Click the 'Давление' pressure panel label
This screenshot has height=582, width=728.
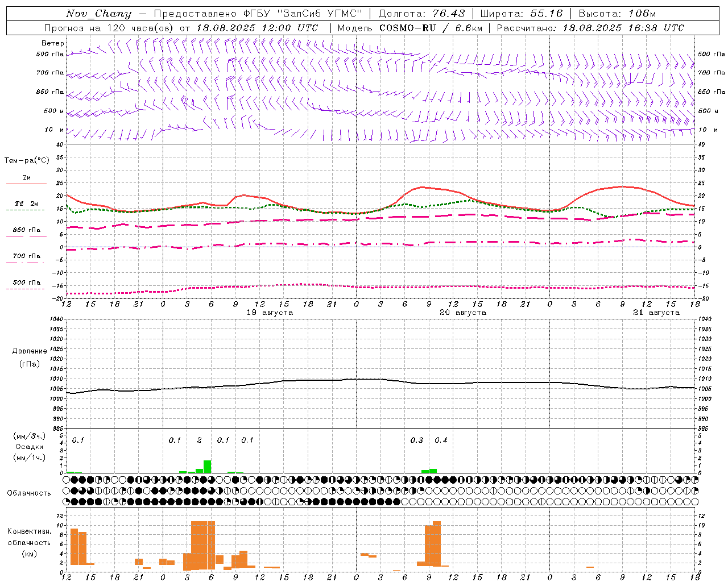pos(30,351)
